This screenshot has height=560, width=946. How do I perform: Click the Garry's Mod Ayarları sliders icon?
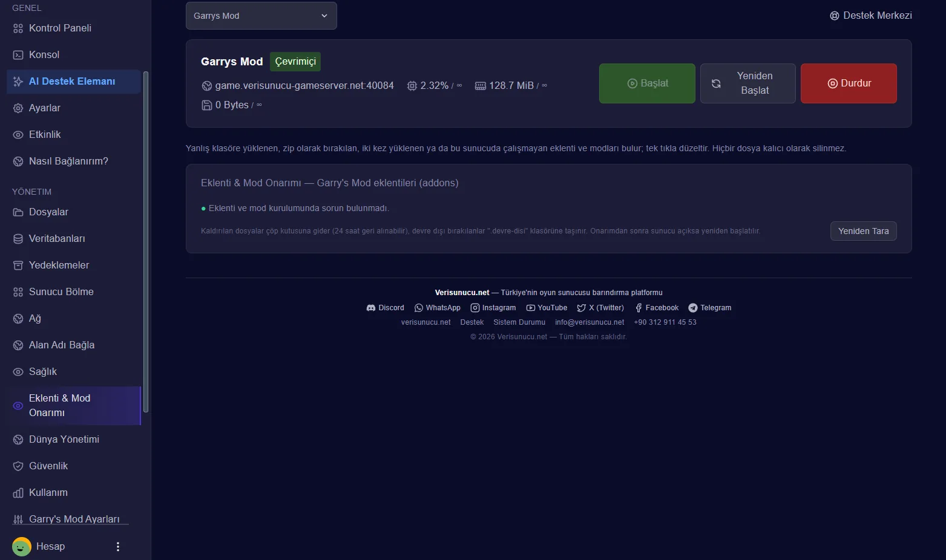18,519
